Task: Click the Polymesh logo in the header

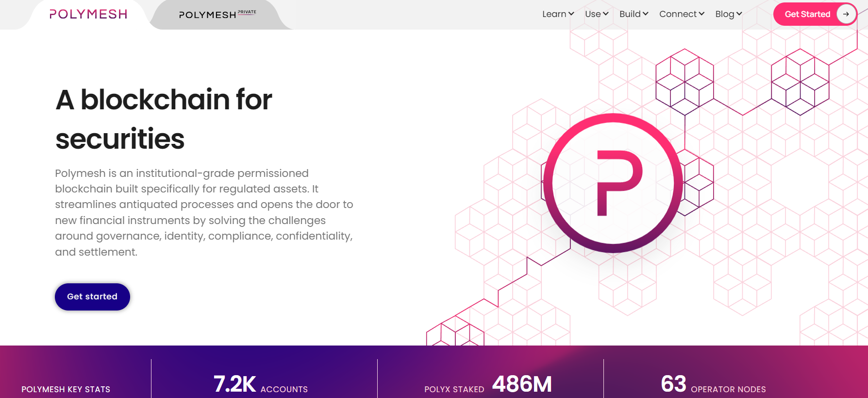Action: (x=88, y=14)
